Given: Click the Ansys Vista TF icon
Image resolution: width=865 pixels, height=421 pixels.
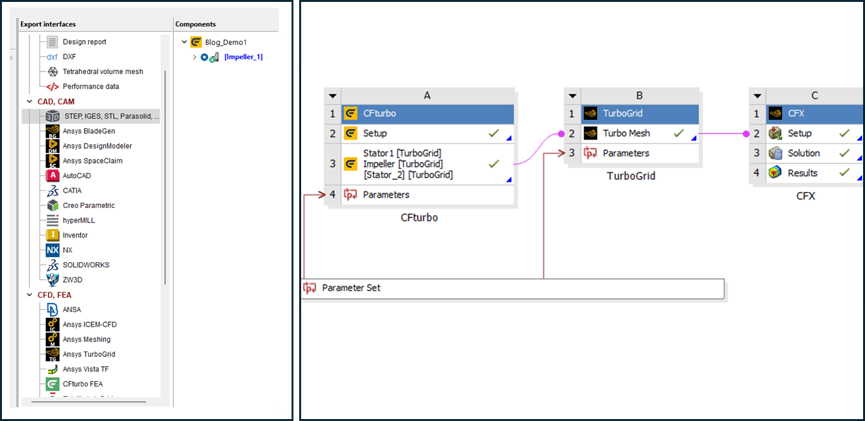Looking at the screenshot, I should coord(52,369).
